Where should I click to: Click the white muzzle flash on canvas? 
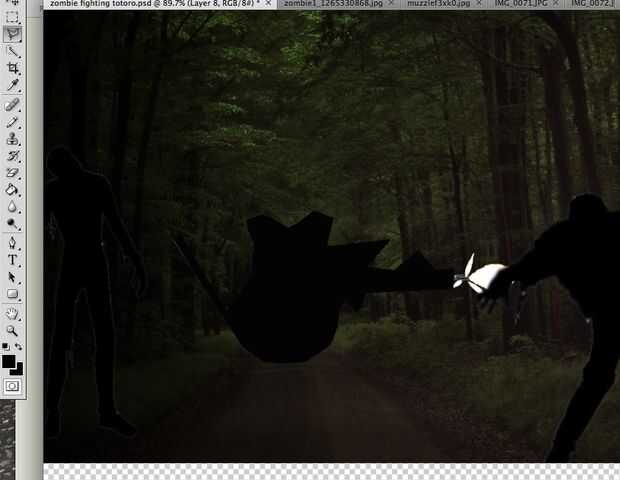click(483, 275)
